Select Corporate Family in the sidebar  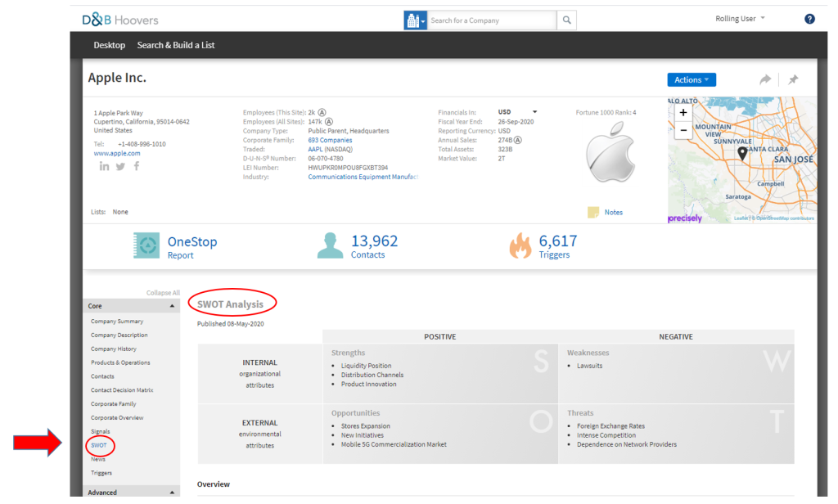pyautogui.click(x=113, y=404)
